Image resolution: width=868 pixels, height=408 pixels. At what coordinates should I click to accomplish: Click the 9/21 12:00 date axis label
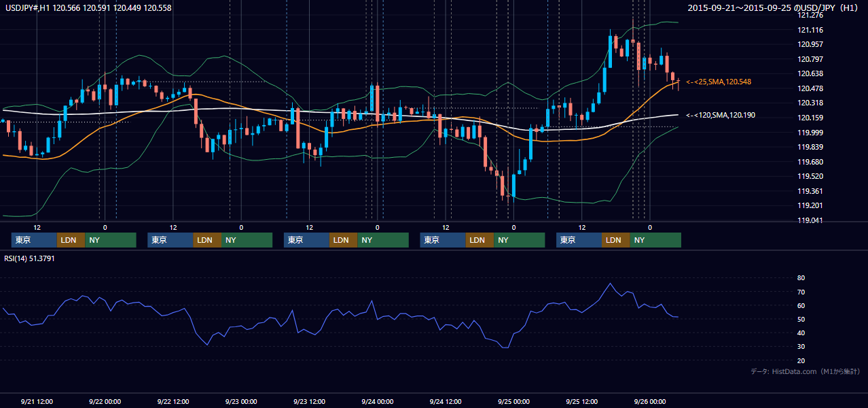point(37,401)
